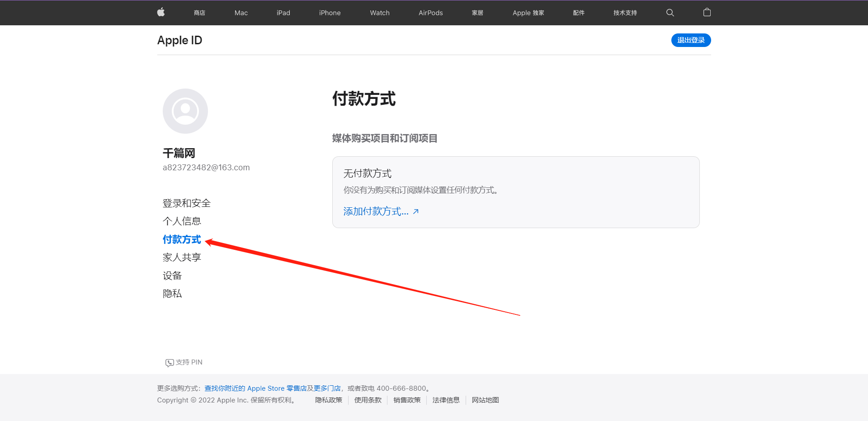
Task: Click the arrow icon next to 添加付款方式
Action: coord(415,211)
